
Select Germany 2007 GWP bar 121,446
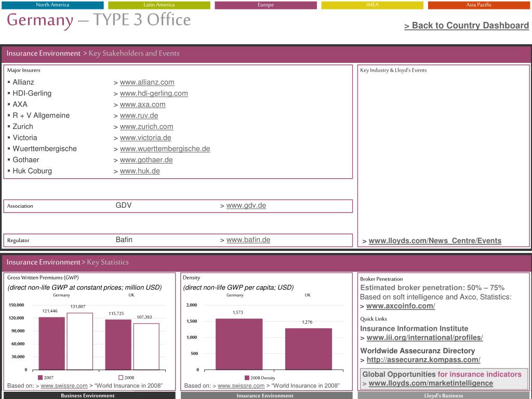coord(51,343)
